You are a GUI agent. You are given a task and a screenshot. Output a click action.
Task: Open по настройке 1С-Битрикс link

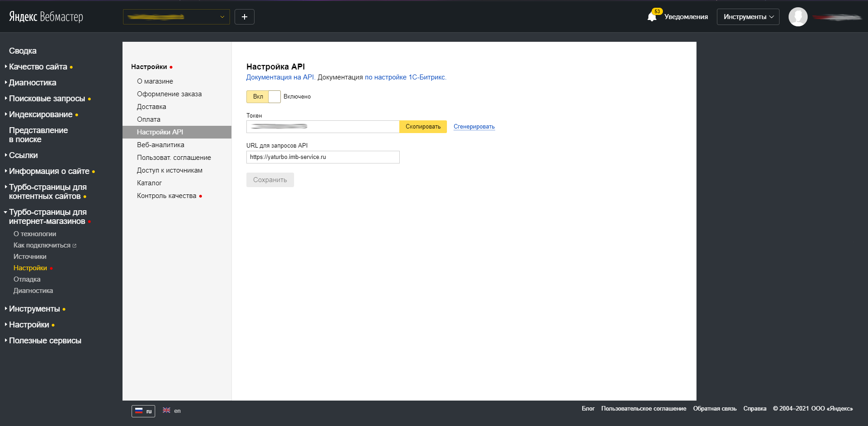pyautogui.click(x=405, y=77)
